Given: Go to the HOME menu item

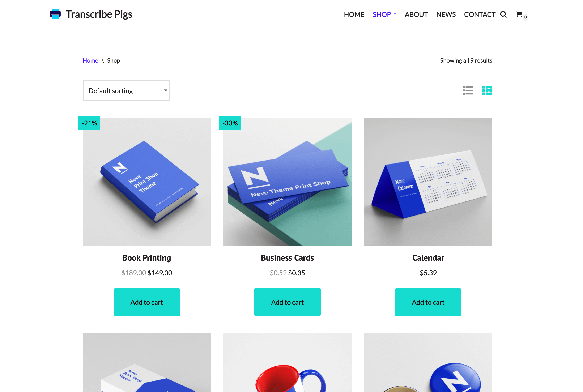Looking at the screenshot, I should tap(354, 14).
